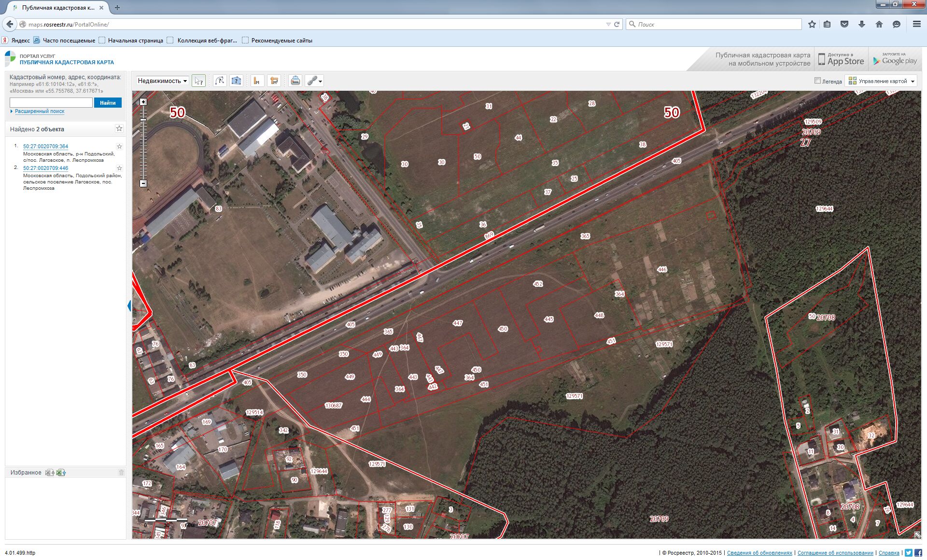Image resolution: width=927 pixels, height=560 pixels.
Task: Select the distance measurement ruler tool
Action: pyautogui.click(x=257, y=81)
